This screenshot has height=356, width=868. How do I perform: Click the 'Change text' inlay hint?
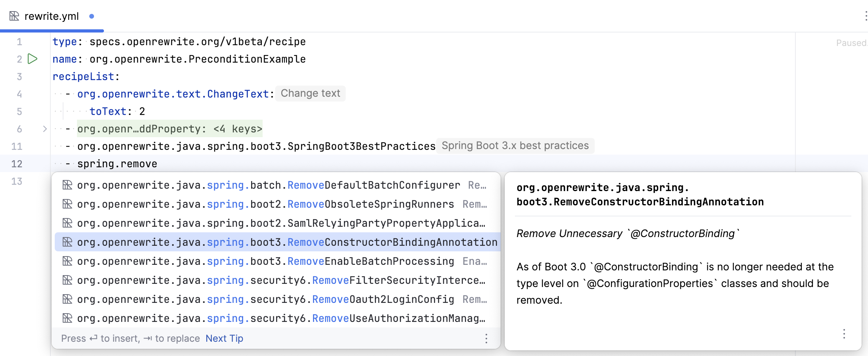pos(310,94)
